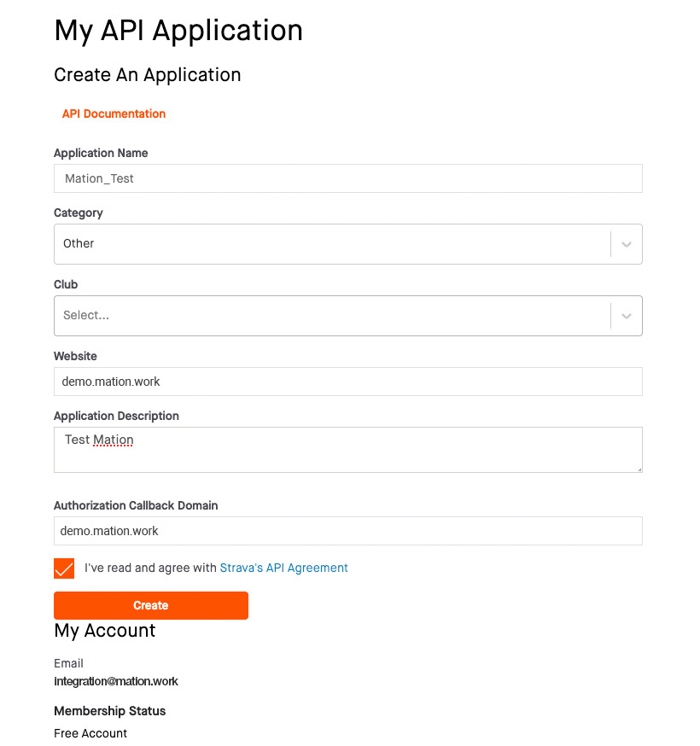Click the description textarea resize handle

[639, 469]
